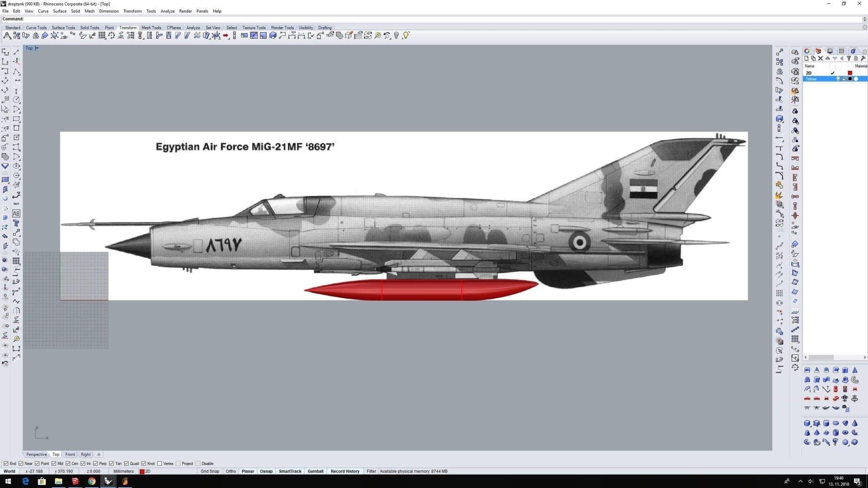868x488 pixels.
Task: Open the display panel monitor tab icon
Action: click(x=830, y=51)
